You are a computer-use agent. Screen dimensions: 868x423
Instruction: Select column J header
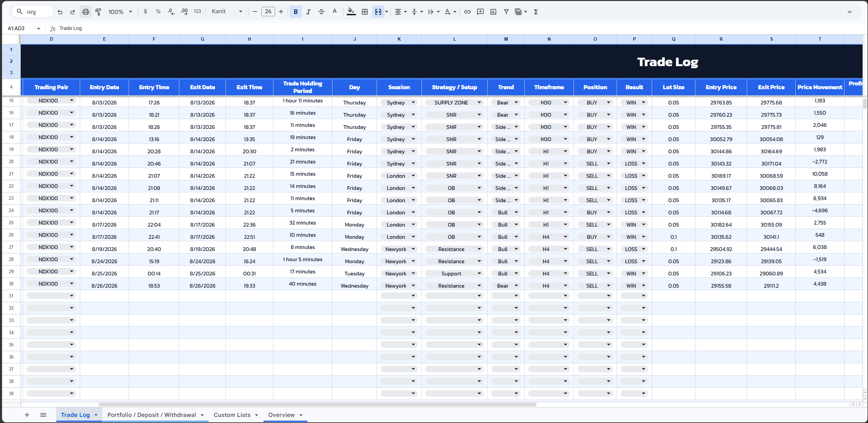(x=355, y=39)
